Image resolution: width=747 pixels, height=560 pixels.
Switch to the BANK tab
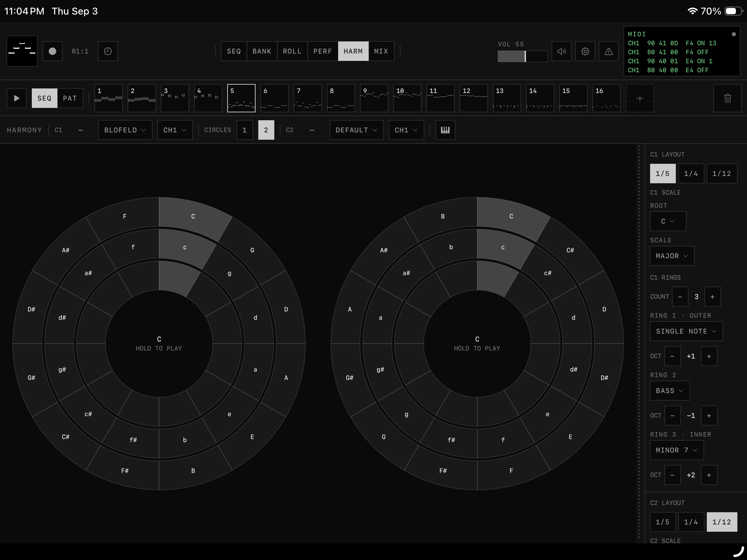pos(262,51)
